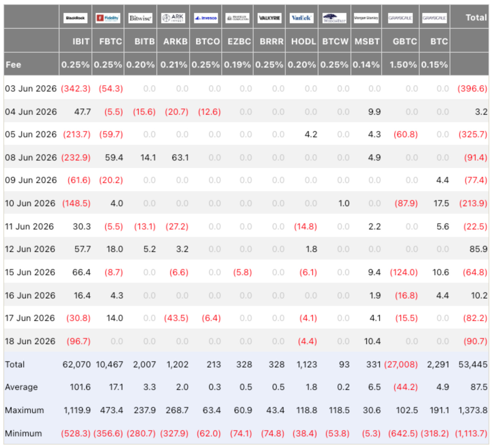Click the 18 Jun 2026 row date
The height and width of the screenshot is (448, 492).
(x=30, y=341)
